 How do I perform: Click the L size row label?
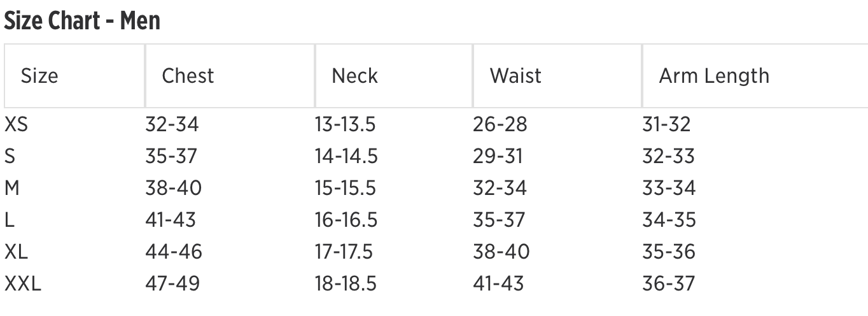(x=10, y=220)
